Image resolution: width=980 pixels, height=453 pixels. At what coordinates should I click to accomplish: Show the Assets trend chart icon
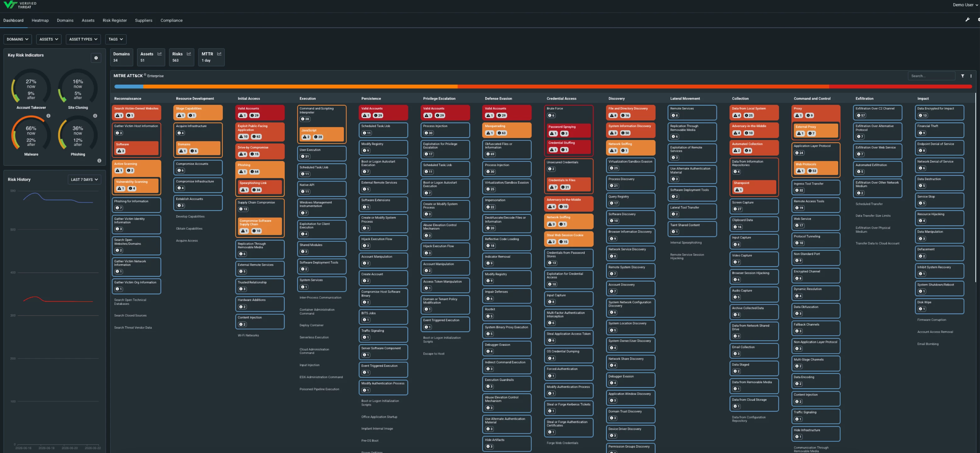[x=159, y=54]
